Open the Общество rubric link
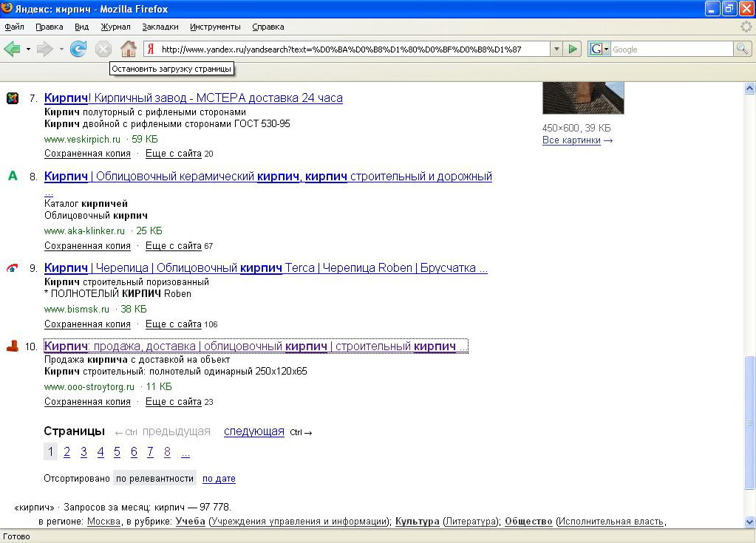756x543 pixels. click(x=528, y=522)
